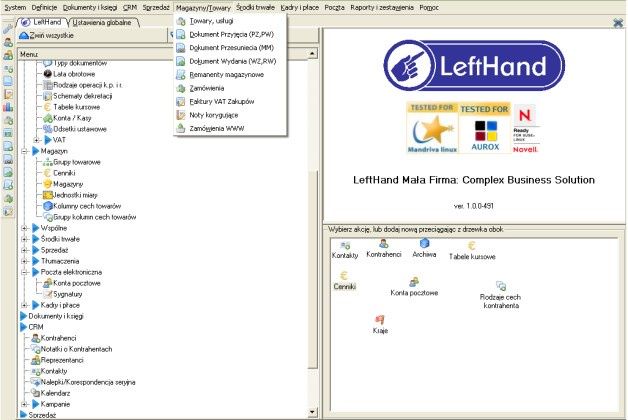
Task: Click Kontrahenci shortcut icon in action panel
Action: click(x=384, y=249)
